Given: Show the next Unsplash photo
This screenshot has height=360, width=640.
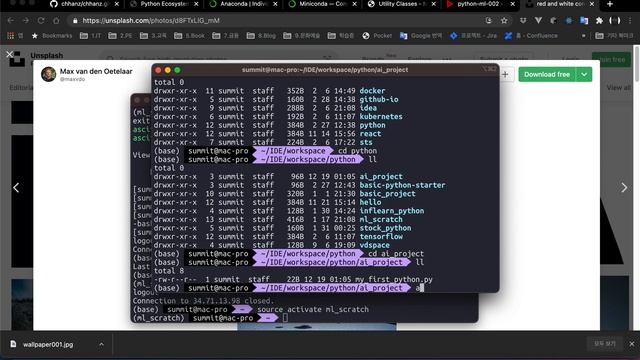Looking at the screenshot, I should (x=624, y=188).
